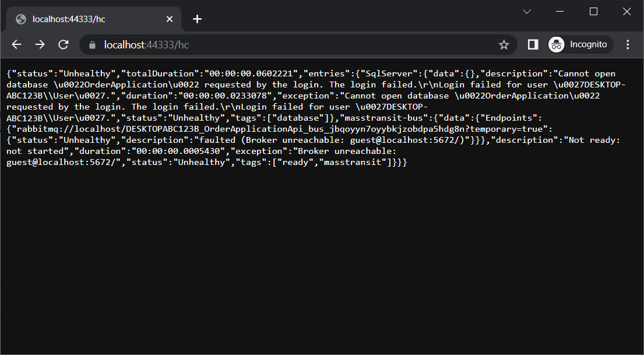The width and height of the screenshot is (644, 355).
Task: Click the "temporary=true" text
Action: (506, 129)
